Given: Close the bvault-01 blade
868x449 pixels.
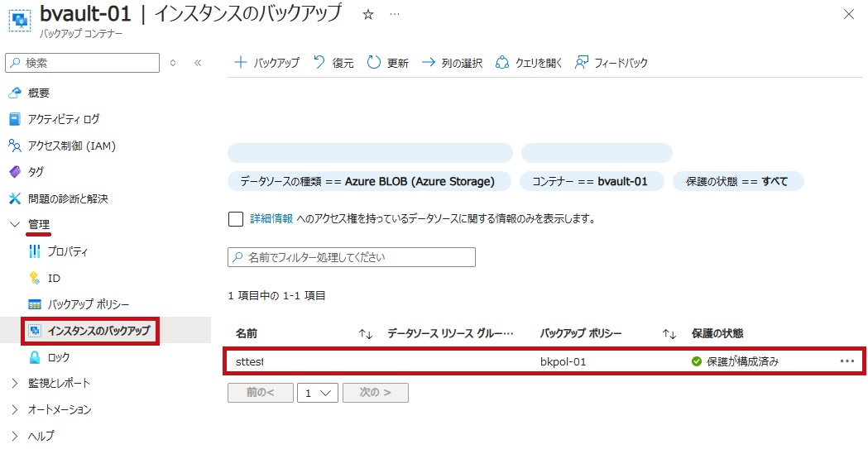Looking at the screenshot, I should coord(849,14).
